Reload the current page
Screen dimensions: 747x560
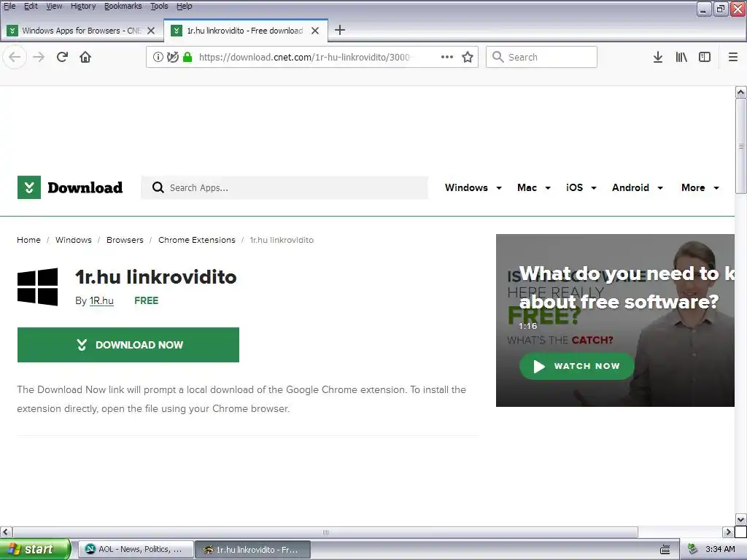pos(62,57)
